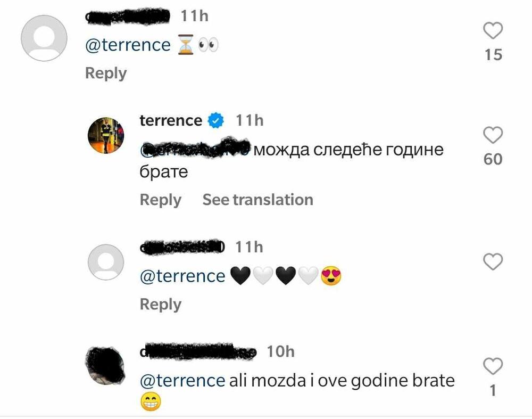Like the hourglass emoji comment with 15 likes
532x419 pixels.
(x=493, y=31)
